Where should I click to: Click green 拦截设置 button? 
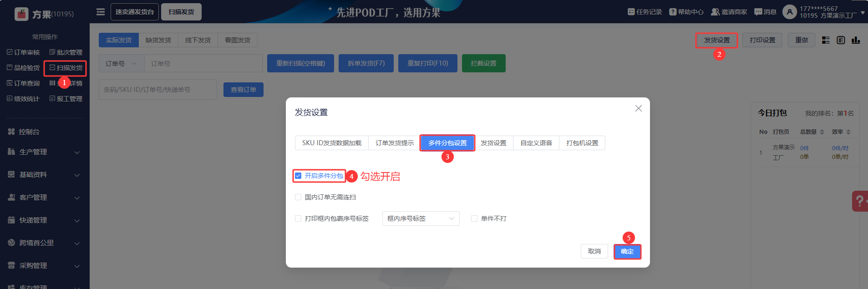pyautogui.click(x=484, y=63)
